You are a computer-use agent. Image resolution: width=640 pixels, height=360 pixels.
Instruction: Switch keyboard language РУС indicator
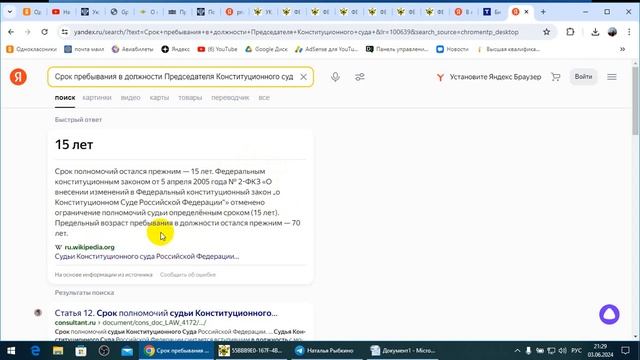pyautogui.click(x=576, y=351)
